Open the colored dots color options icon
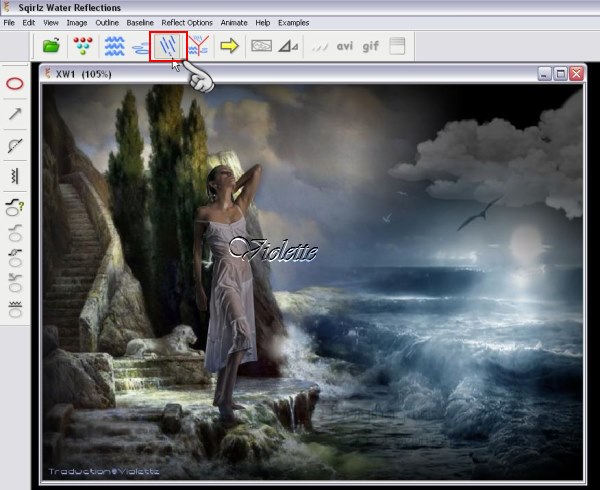600x490 pixels. click(x=83, y=46)
